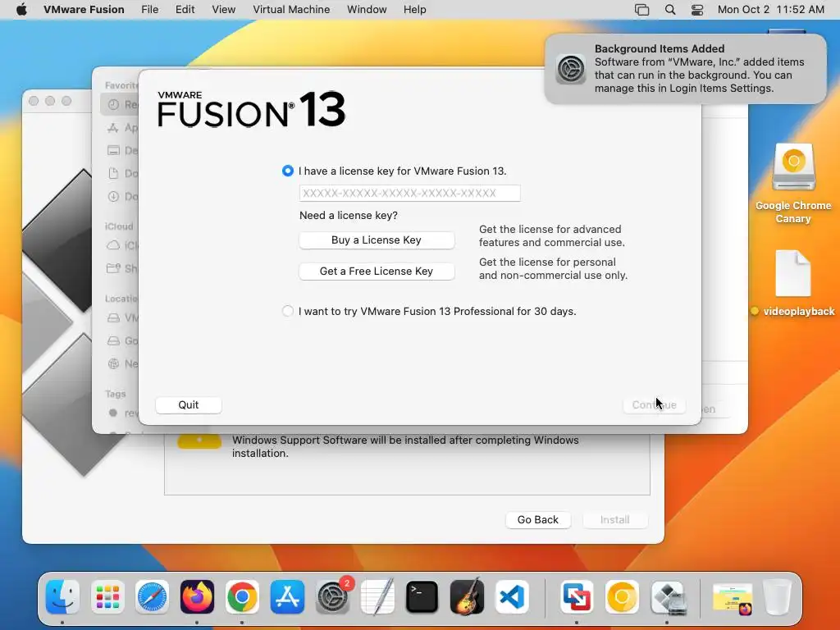
Task: Choose the 30-day Professional trial option
Action: click(288, 311)
